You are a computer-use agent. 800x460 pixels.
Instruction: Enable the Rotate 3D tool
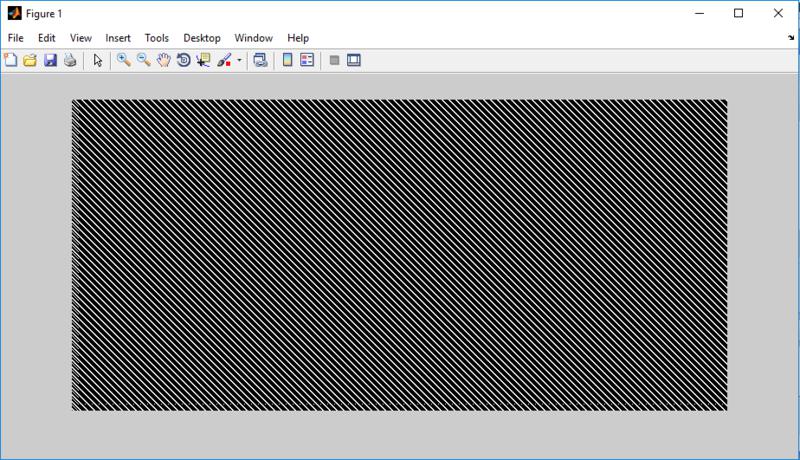coord(184,60)
